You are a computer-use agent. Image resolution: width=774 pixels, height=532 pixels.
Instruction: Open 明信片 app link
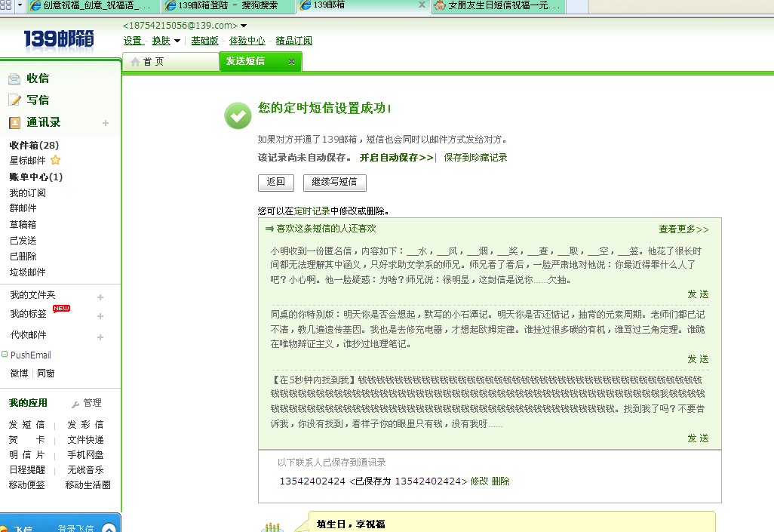26,455
